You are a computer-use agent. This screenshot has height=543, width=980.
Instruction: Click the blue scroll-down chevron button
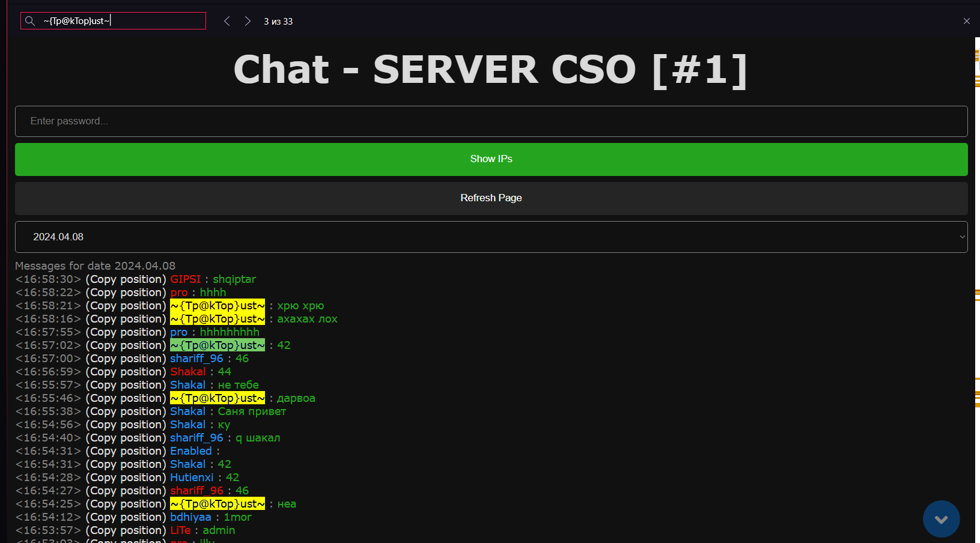[941, 519]
